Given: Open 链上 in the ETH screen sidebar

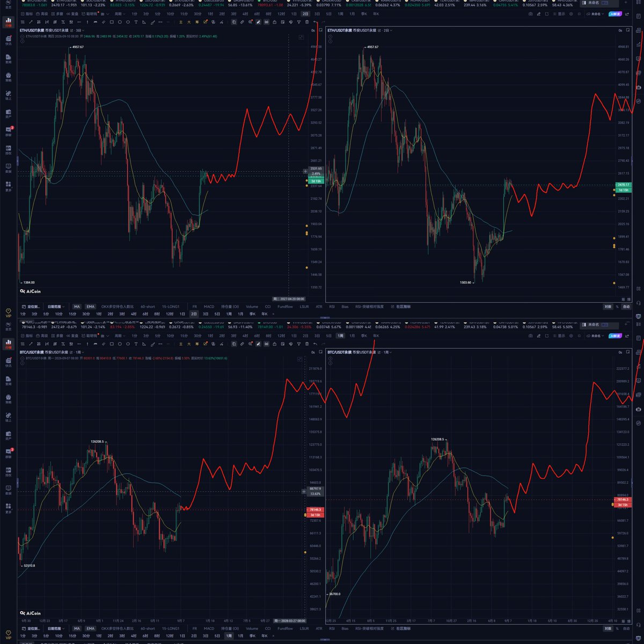Looking at the screenshot, I should pyautogui.click(x=9, y=96).
